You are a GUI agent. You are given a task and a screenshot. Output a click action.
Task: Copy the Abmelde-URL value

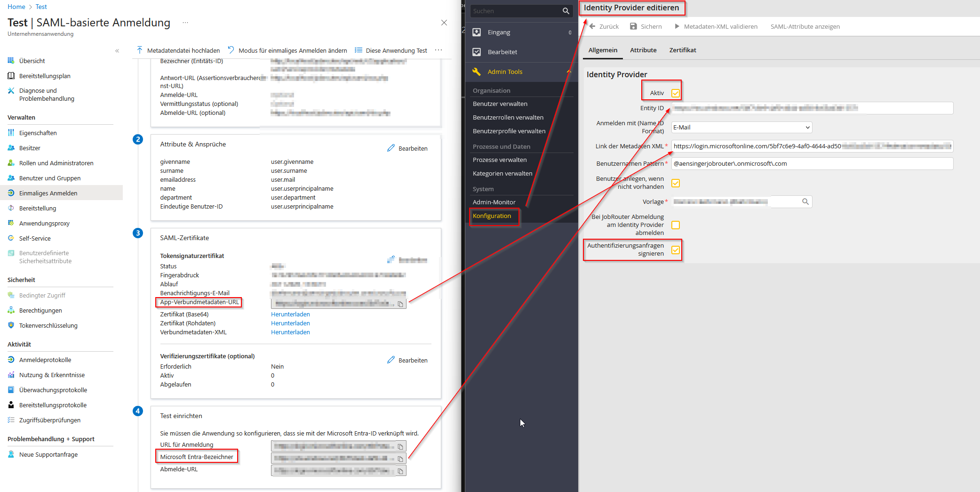point(400,471)
